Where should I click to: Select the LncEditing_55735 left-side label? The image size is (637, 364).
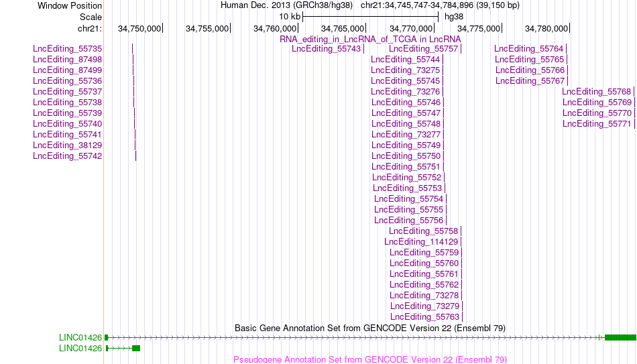[68, 49]
